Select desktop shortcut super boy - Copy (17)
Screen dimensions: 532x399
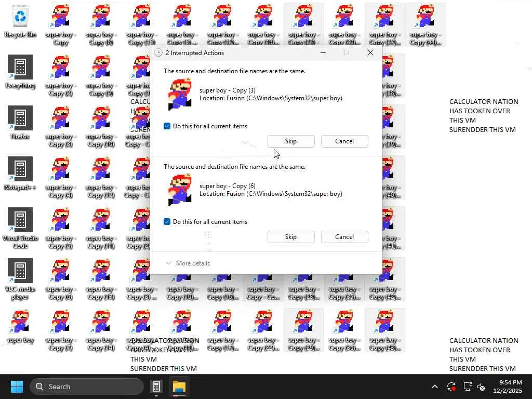click(x=223, y=331)
